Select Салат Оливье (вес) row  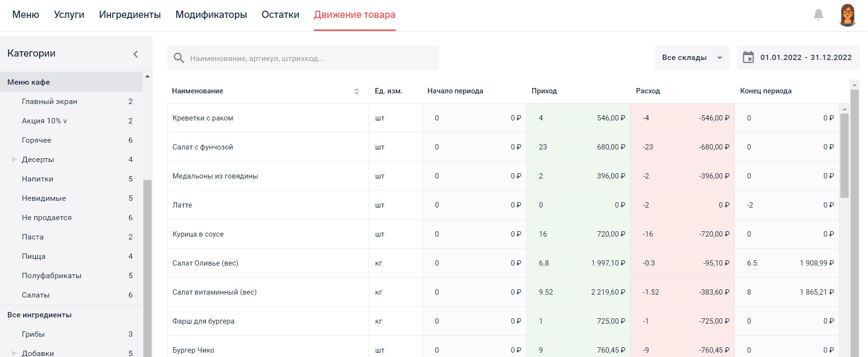pyautogui.click(x=503, y=263)
